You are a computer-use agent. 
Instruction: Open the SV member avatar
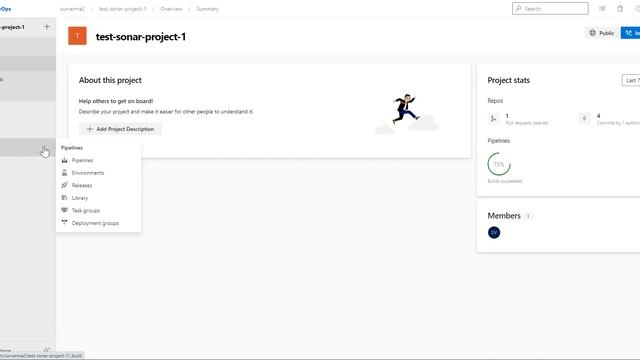coord(494,233)
